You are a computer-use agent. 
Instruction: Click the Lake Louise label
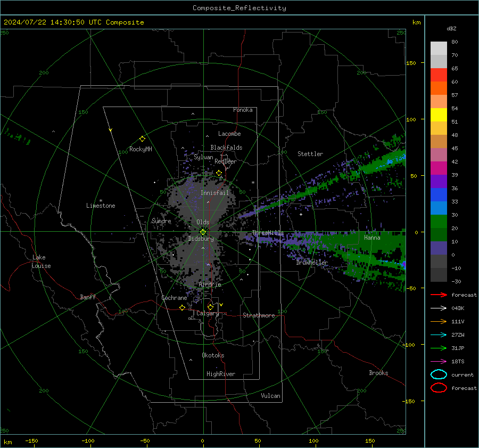click(41, 262)
